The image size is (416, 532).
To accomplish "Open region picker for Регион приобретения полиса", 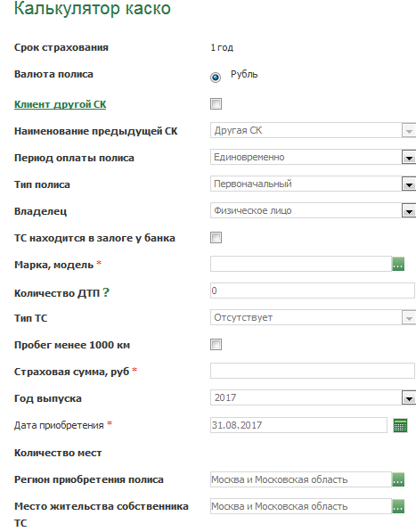I will [x=398, y=479].
